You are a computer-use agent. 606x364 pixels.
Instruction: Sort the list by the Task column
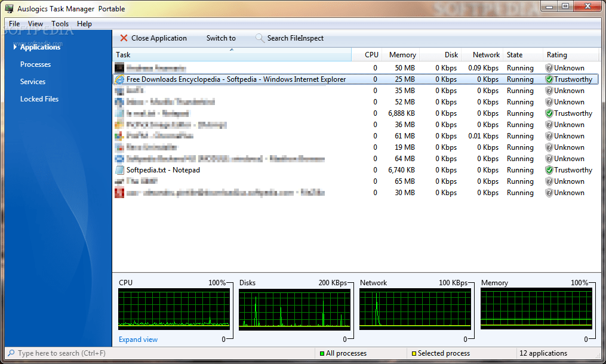pos(232,55)
